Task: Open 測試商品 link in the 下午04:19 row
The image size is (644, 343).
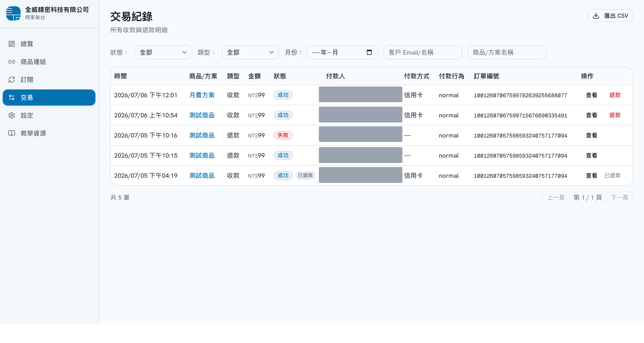Action: pos(202,176)
